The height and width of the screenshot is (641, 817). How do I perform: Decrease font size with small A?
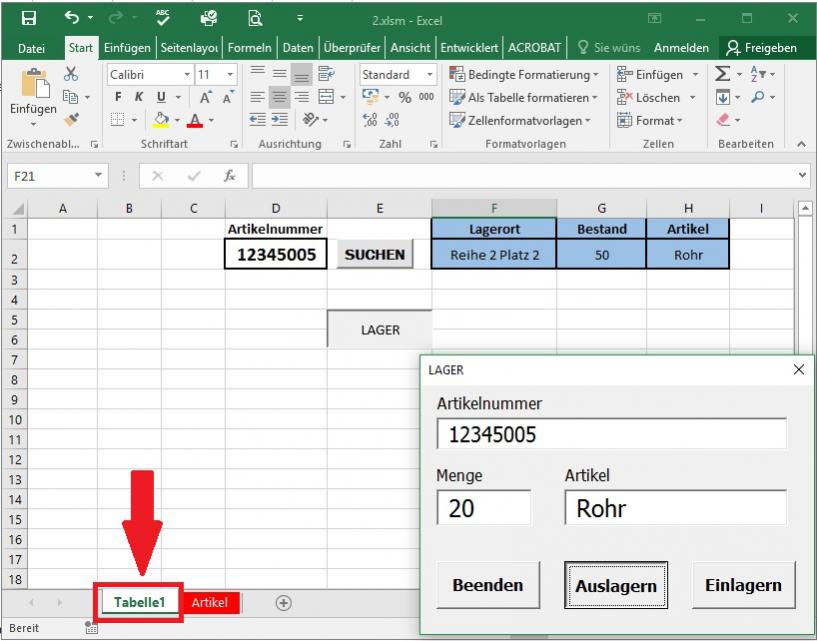coord(228,97)
